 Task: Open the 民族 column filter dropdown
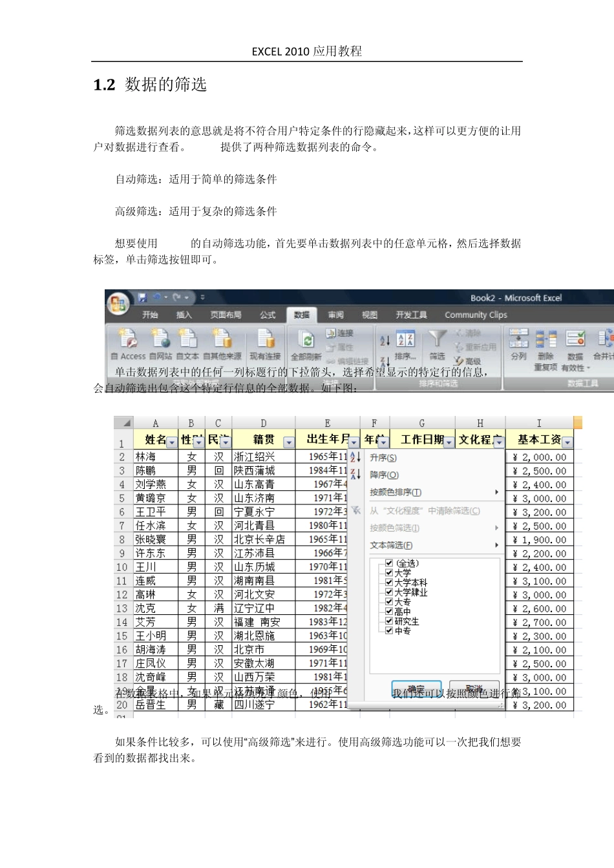click(x=225, y=442)
